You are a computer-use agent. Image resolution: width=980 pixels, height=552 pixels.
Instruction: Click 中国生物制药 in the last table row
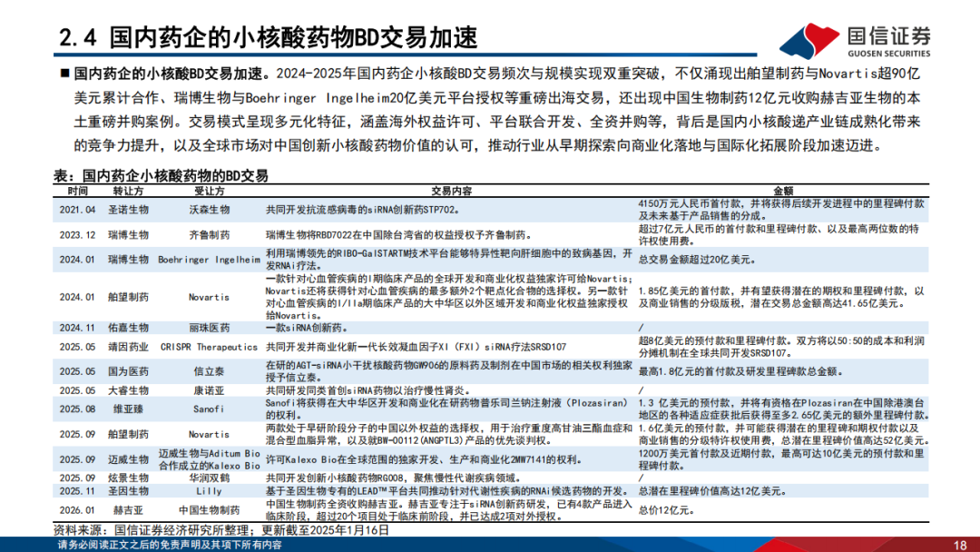(x=209, y=510)
